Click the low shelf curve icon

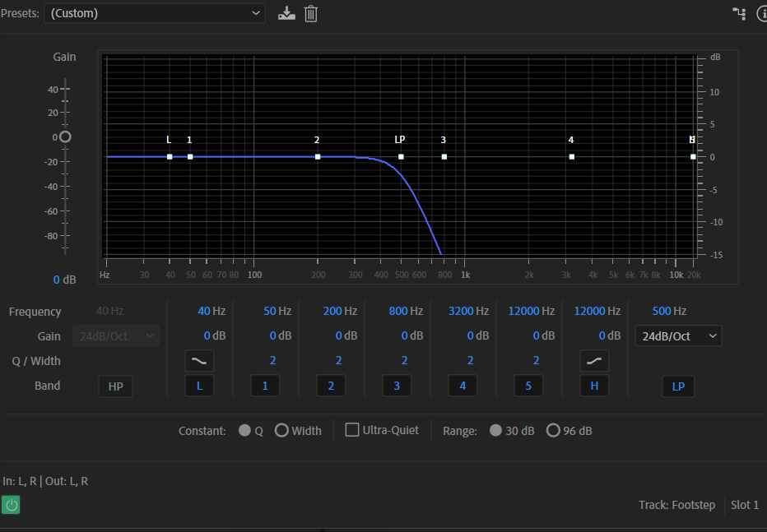tap(199, 360)
